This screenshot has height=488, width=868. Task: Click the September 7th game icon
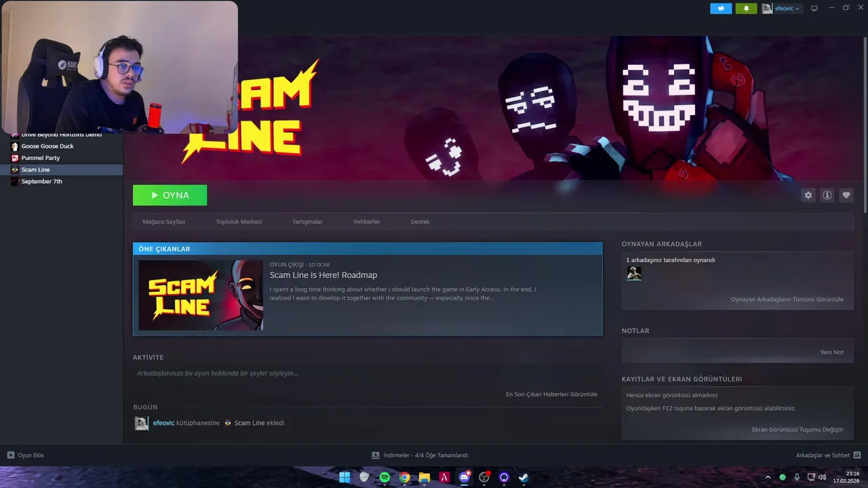pos(15,182)
